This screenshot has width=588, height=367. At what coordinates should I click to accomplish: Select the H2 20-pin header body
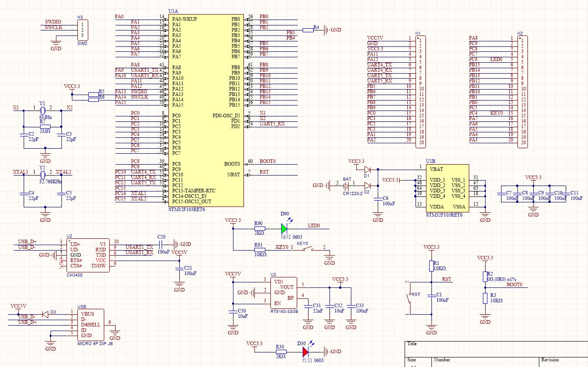click(x=522, y=91)
